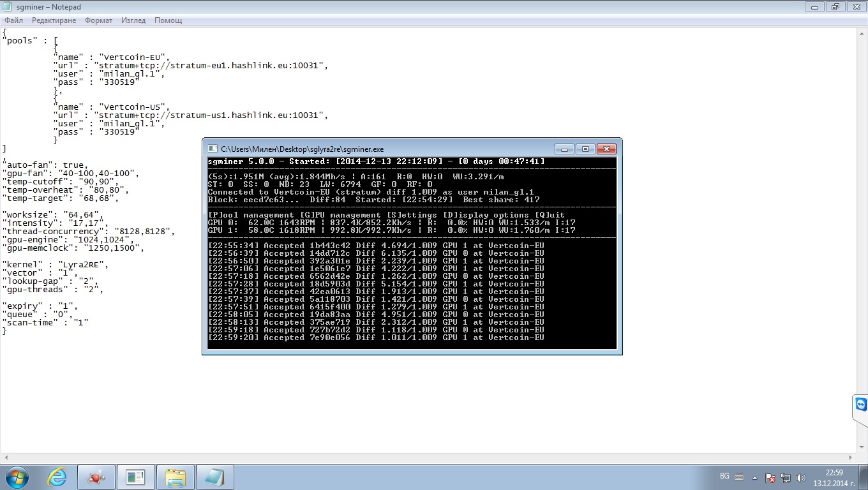
Task: Launch Internet Explorer from the taskbar
Action: click(x=57, y=477)
